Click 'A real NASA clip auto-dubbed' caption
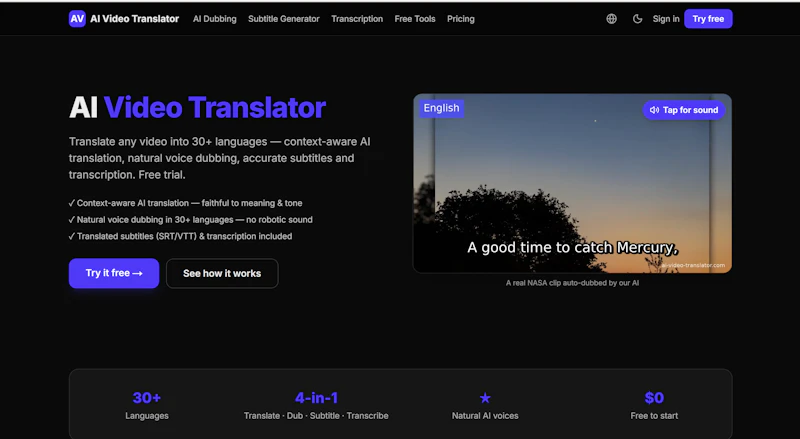Image resolution: width=800 pixels, height=439 pixels. point(572,283)
